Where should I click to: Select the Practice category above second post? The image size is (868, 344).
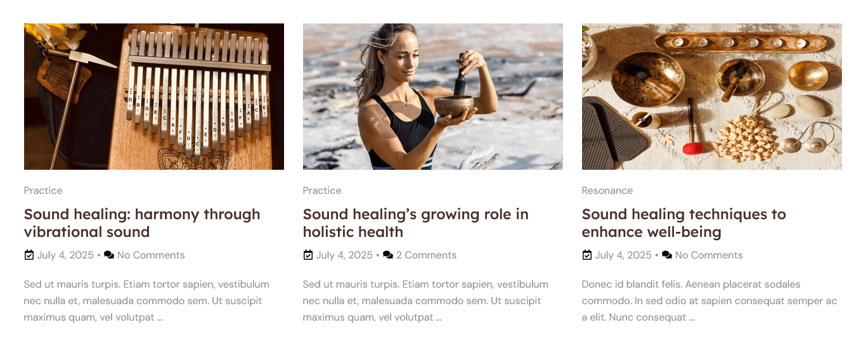(x=322, y=191)
